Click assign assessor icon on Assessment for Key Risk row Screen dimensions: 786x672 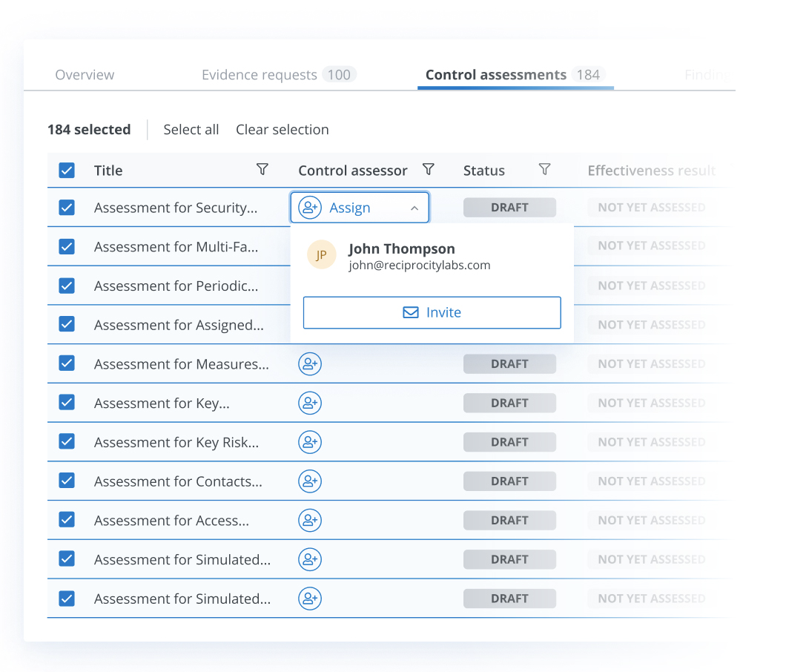click(310, 441)
